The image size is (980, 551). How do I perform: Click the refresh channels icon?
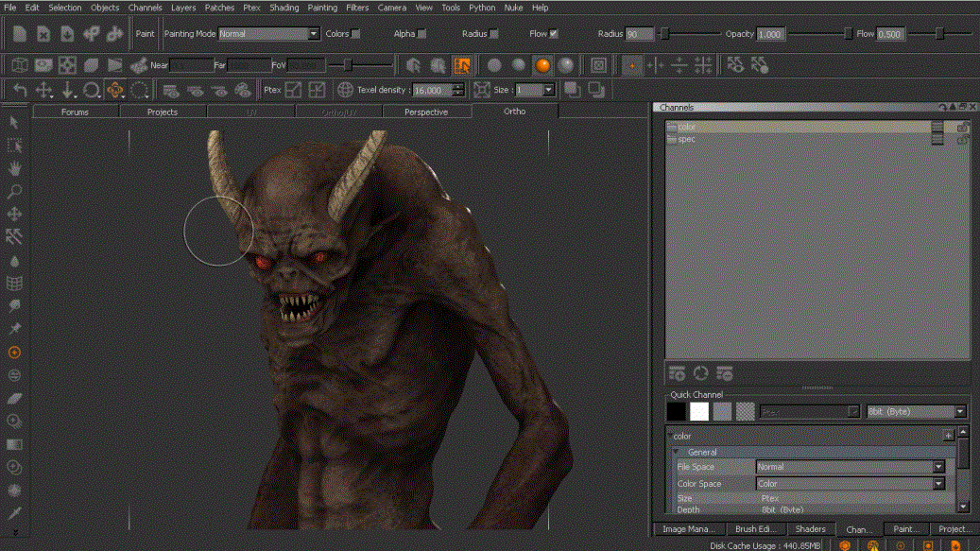coord(700,373)
